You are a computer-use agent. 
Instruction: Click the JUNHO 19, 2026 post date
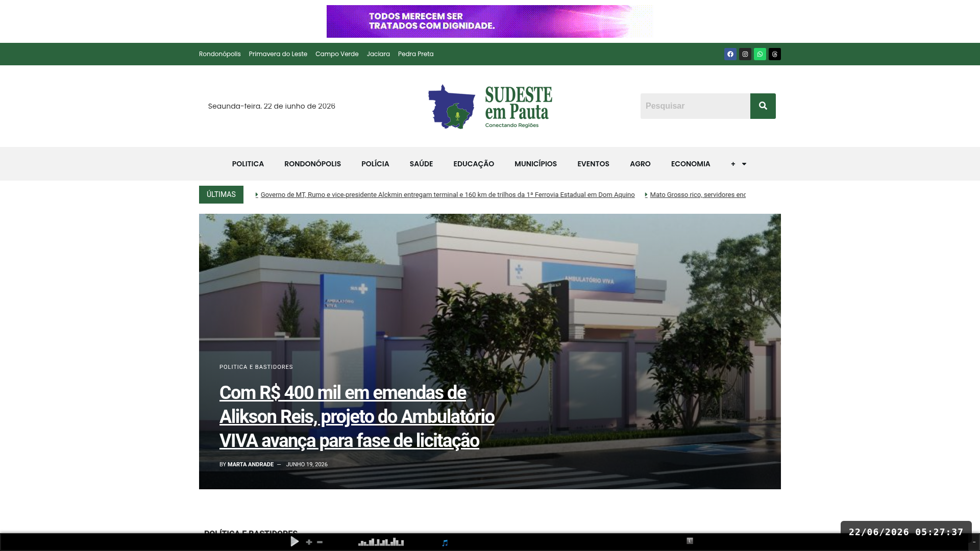[x=307, y=465]
